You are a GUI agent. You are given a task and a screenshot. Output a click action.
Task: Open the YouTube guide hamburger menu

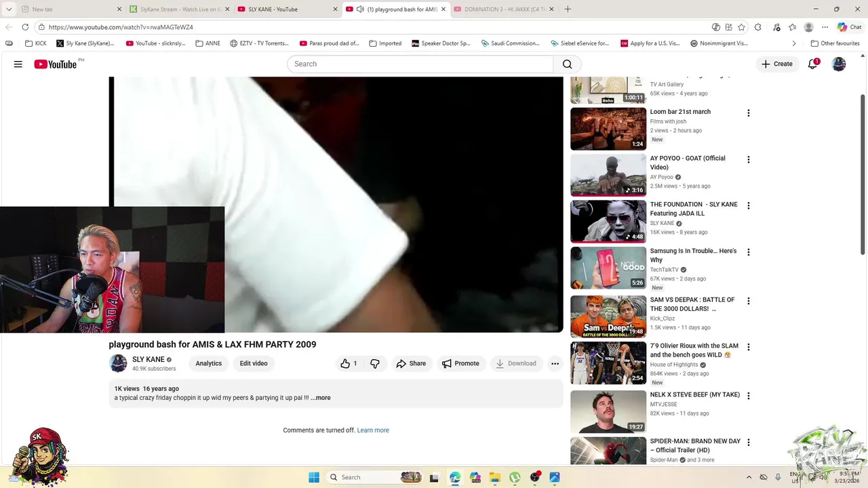pyautogui.click(x=18, y=64)
